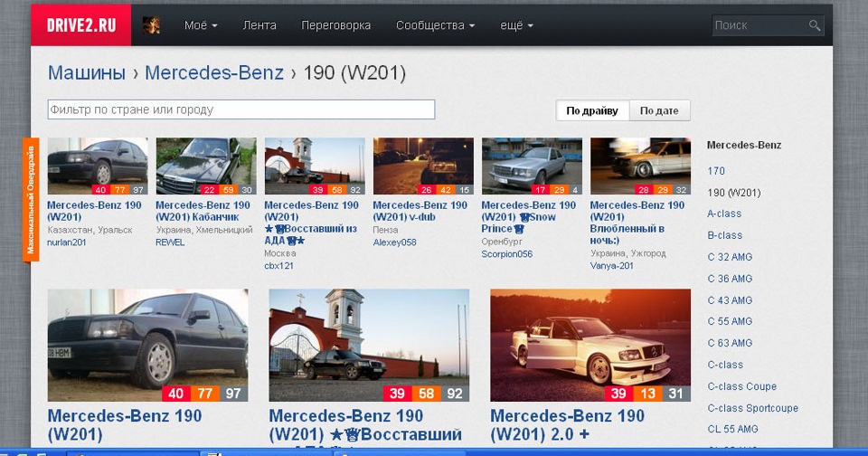The image size is (868, 456).
Task: Open the Машины breadcrumb link
Action: pos(87,72)
